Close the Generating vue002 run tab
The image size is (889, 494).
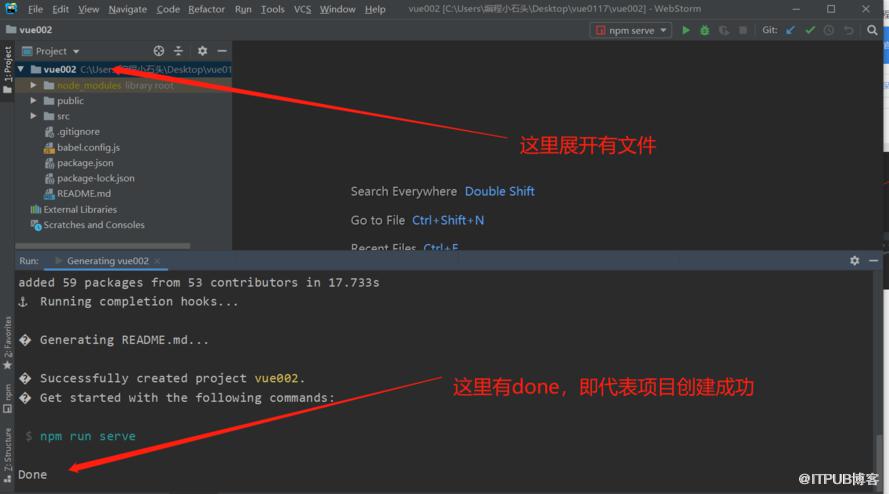coord(158,261)
